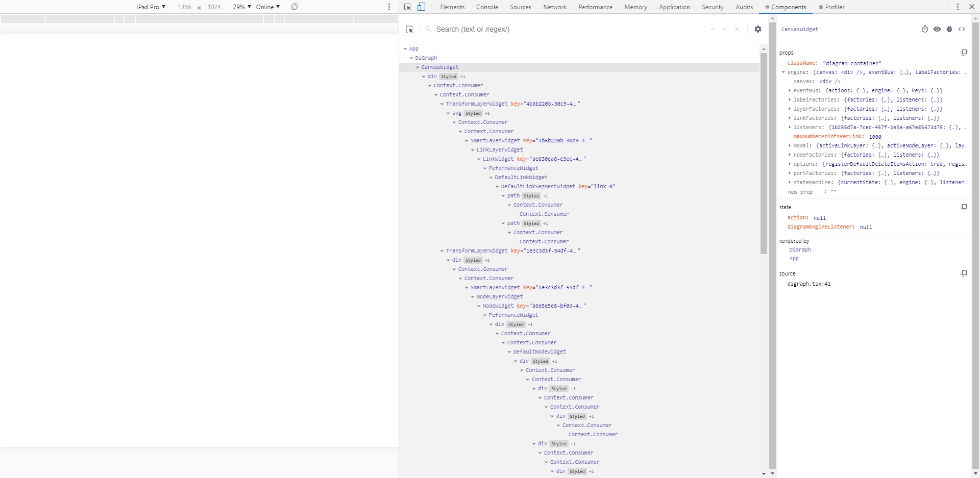The width and height of the screenshot is (980, 478).
Task: Open the Performance tab
Action: point(596,7)
